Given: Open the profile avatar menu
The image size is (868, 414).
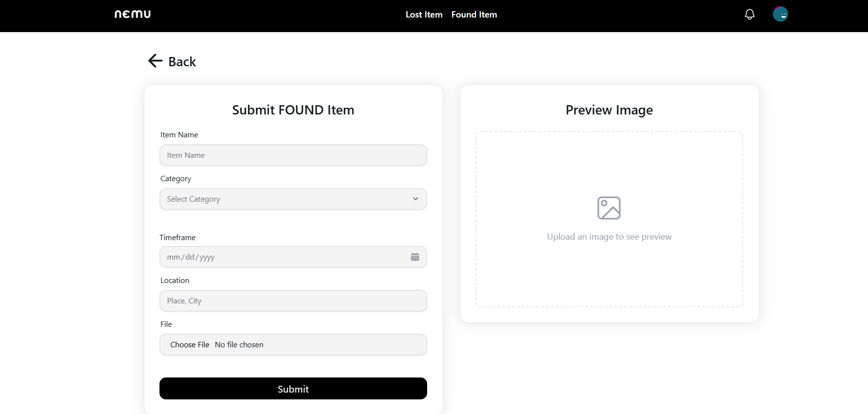Looking at the screenshot, I should [x=780, y=14].
